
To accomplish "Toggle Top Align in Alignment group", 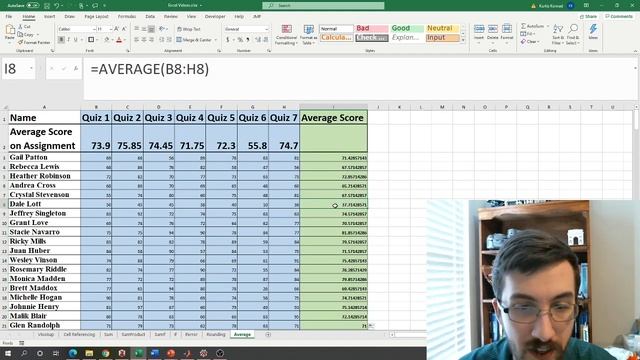I will coord(137,29).
